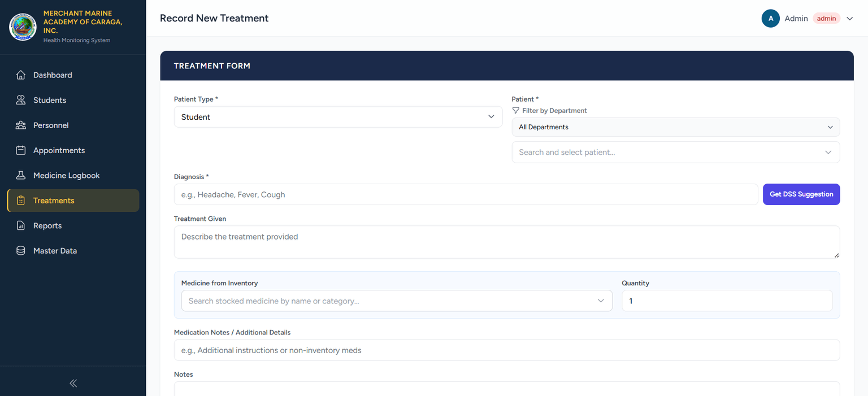
Task: Focus the Treatment Given text area
Action: 507,242
